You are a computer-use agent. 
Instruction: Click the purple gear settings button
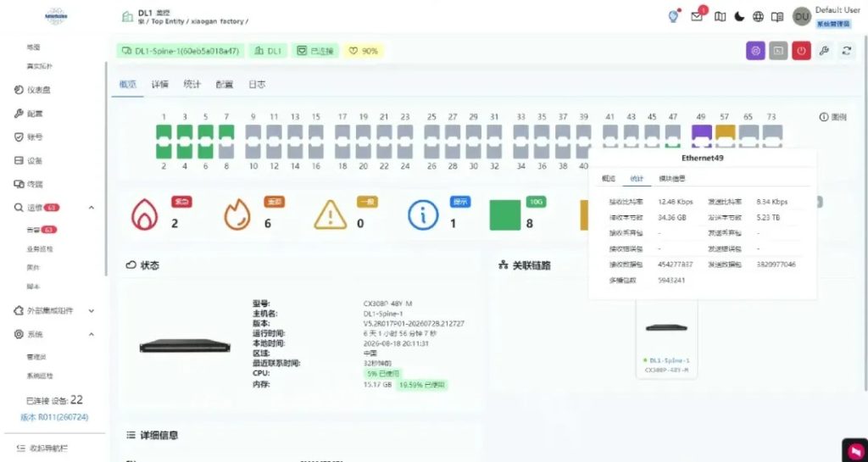click(x=755, y=51)
